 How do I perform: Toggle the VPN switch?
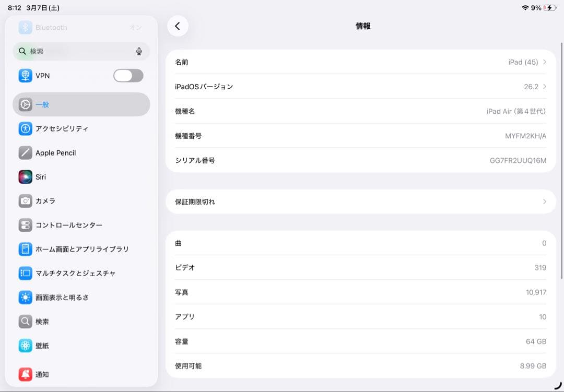[128, 76]
